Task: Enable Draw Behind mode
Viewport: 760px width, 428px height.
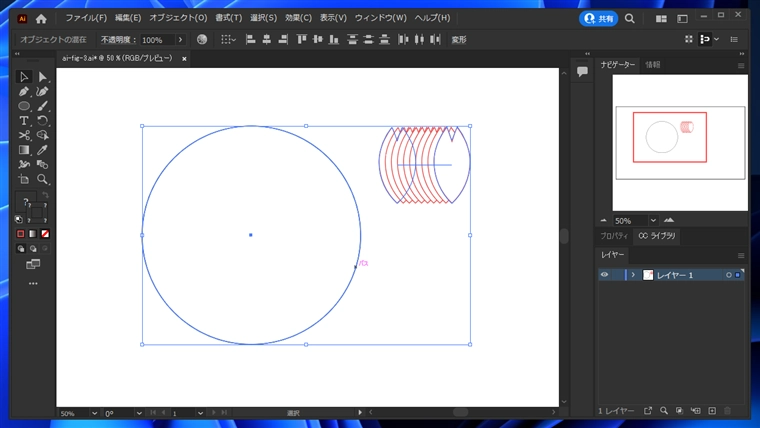Action: pos(32,249)
